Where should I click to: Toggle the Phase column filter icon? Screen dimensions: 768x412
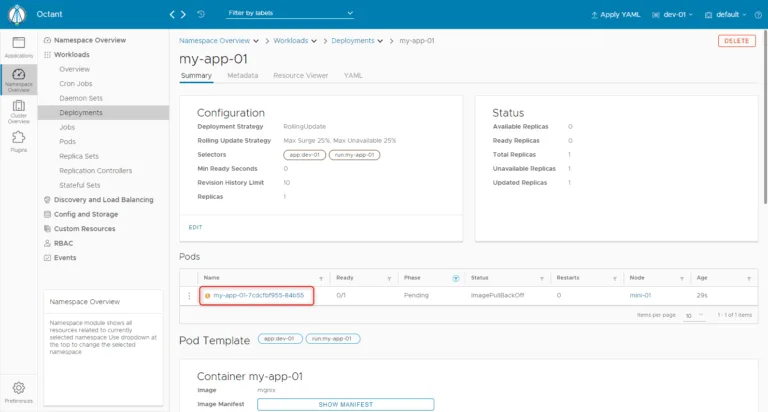pyautogui.click(x=456, y=278)
